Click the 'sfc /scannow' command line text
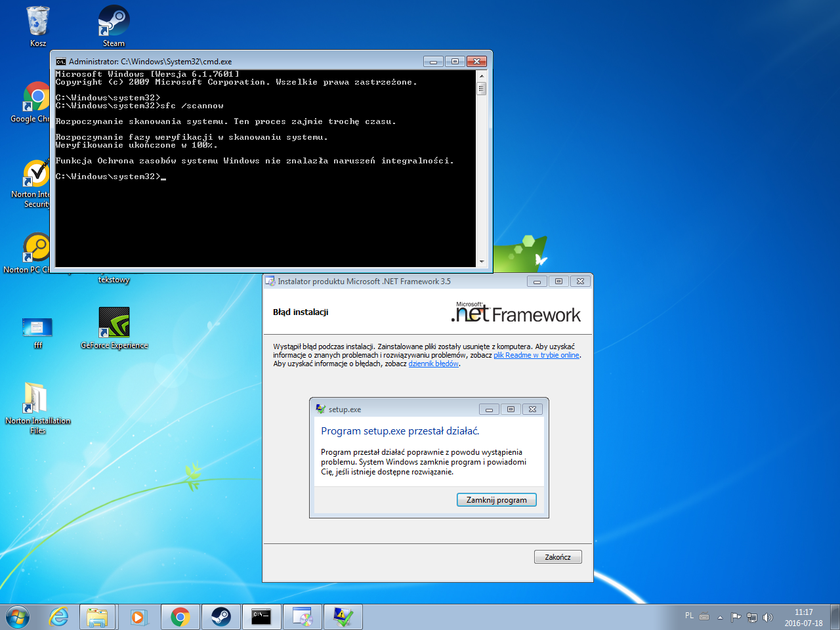Viewport: 840px width, 630px height. [192, 106]
